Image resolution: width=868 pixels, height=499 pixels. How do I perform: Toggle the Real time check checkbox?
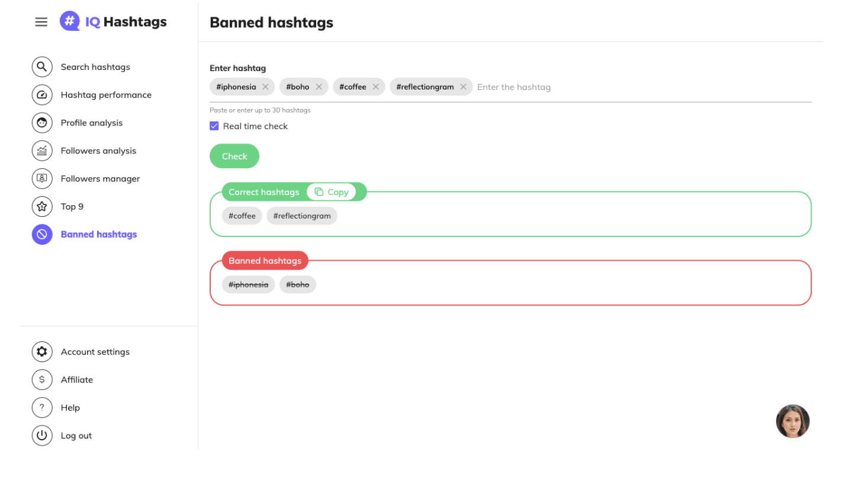tap(214, 126)
